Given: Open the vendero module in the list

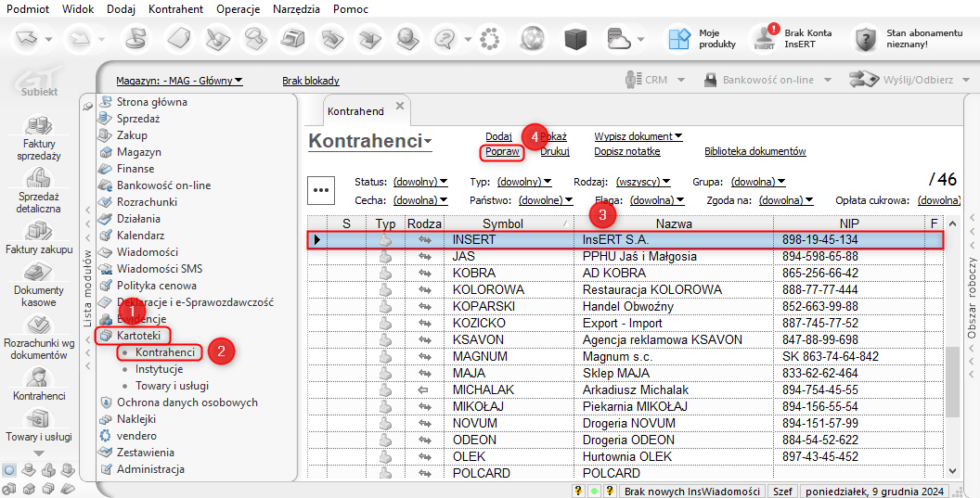Looking at the screenshot, I should 136,436.
